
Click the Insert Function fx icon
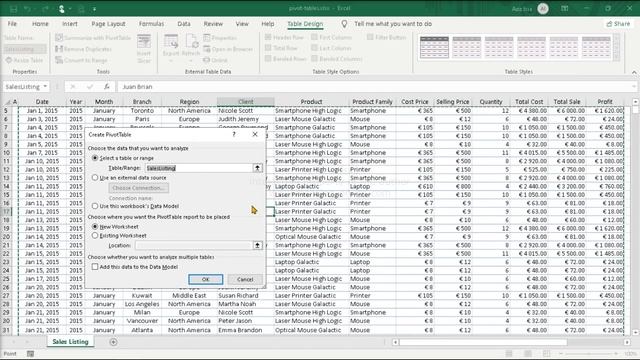click(x=107, y=87)
